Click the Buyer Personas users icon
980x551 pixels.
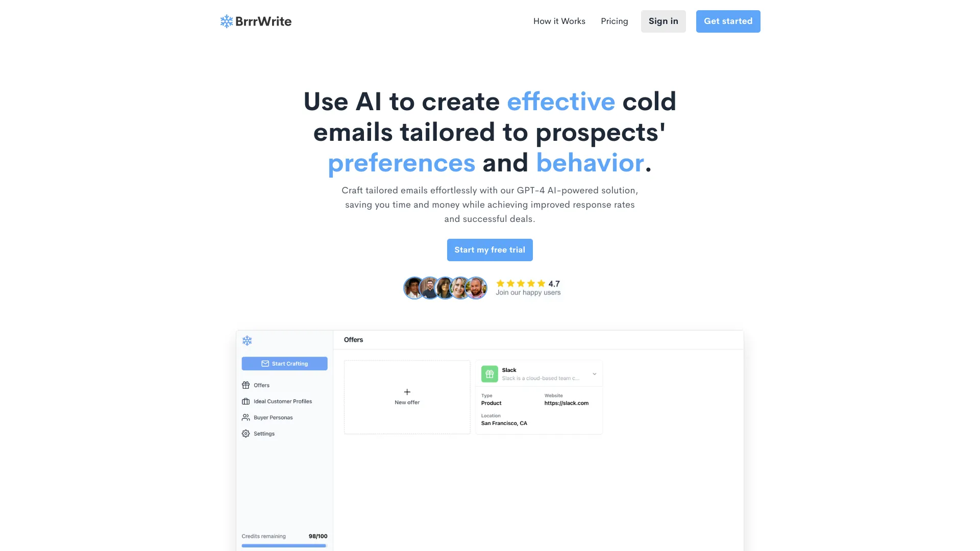[x=246, y=417]
